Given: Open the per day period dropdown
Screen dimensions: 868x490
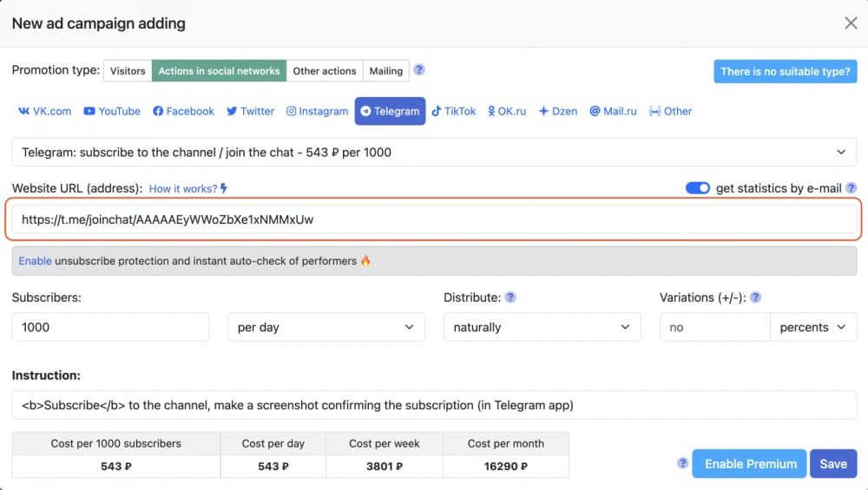Looking at the screenshot, I should (x=326, y=327).
